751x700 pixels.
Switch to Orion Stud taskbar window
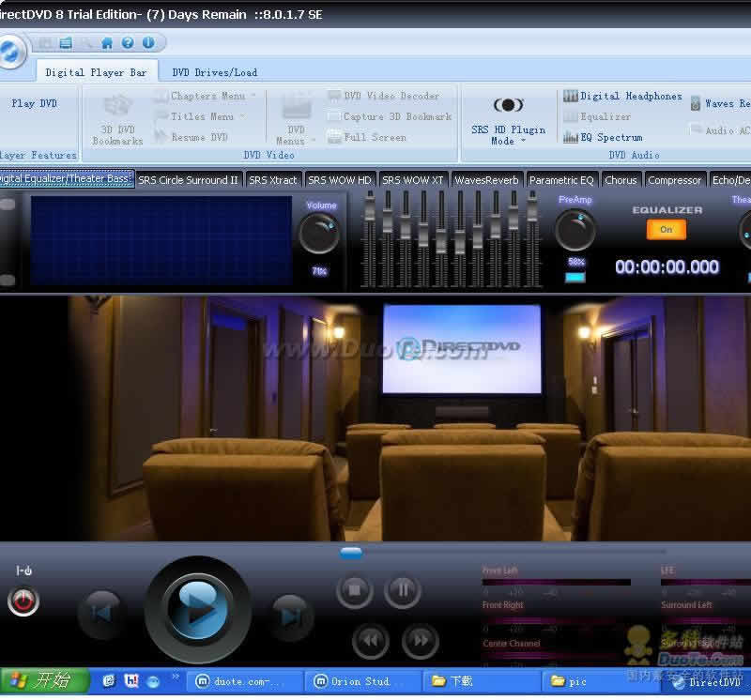point(363,681)
